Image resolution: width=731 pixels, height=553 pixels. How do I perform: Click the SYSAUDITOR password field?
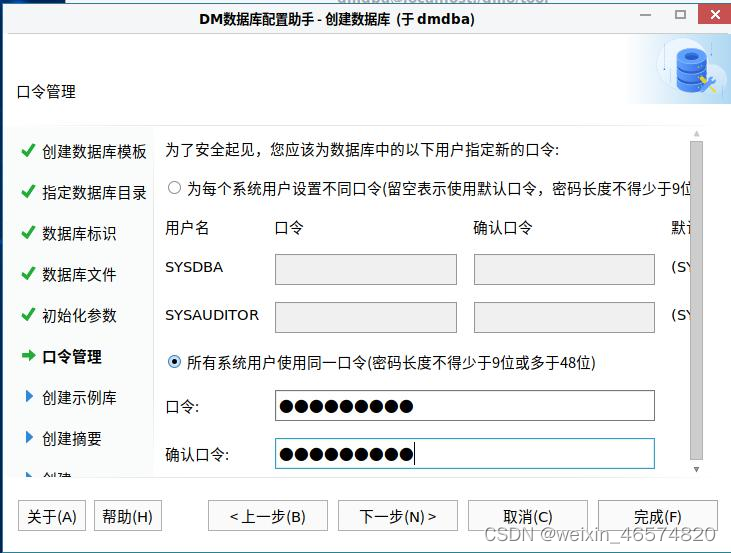pyautogui.click(x=366, y=317)
